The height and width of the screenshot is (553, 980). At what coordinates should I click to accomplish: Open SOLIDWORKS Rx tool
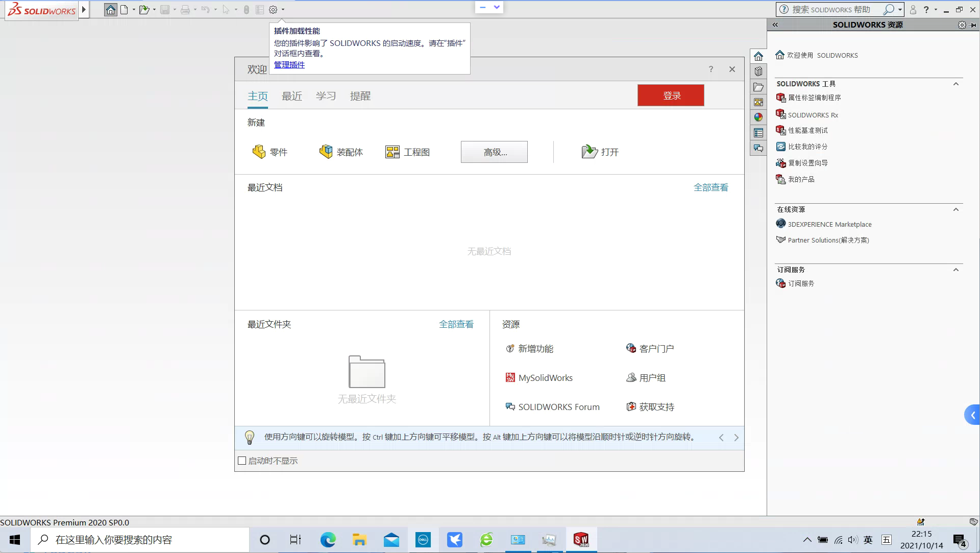807,115
